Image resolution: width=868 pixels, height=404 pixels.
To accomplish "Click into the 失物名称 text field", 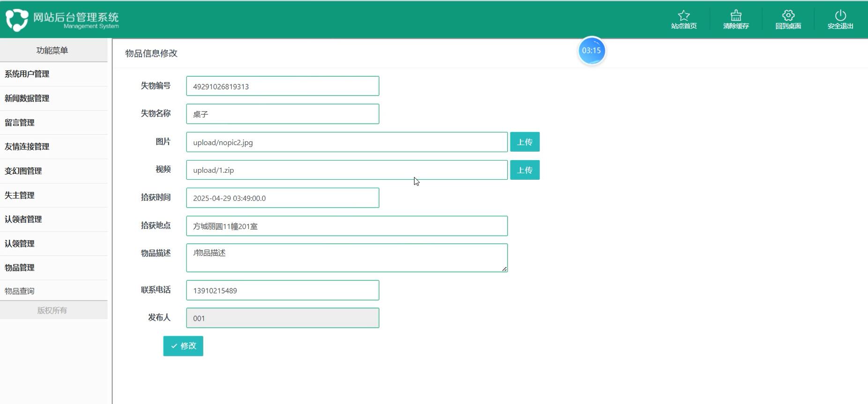I will pyautogui.click(x=282, y=114).
